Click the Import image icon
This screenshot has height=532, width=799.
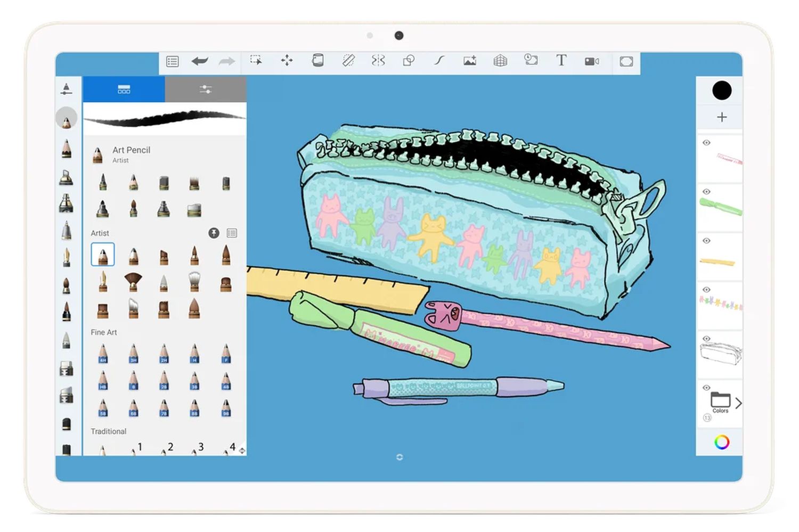(470, 61)
